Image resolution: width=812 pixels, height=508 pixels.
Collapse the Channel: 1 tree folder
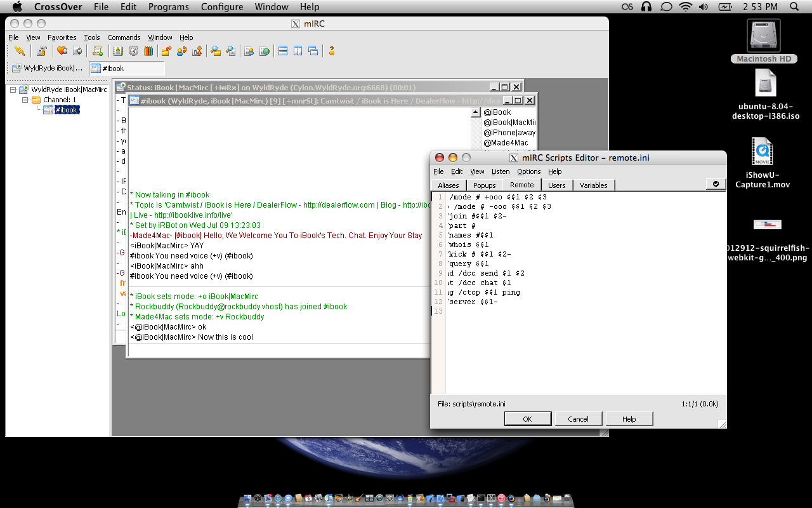point(25,100)
